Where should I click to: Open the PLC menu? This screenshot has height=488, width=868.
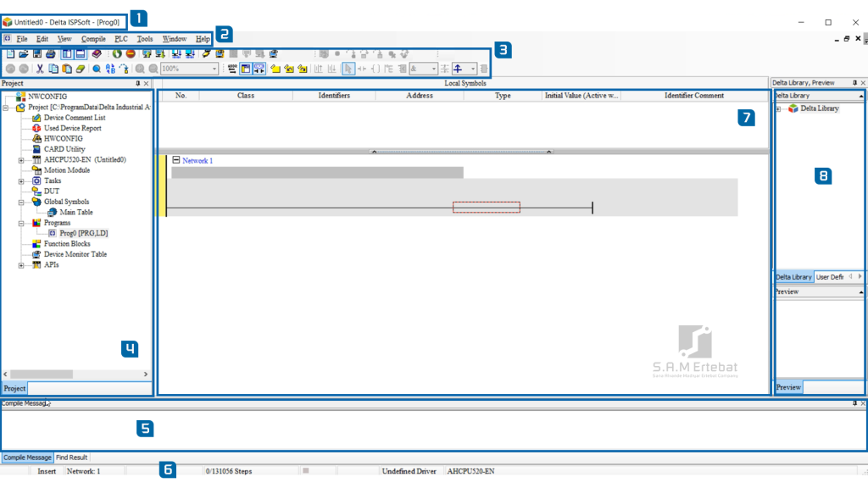pyautogui.click(x=120, y=39)
